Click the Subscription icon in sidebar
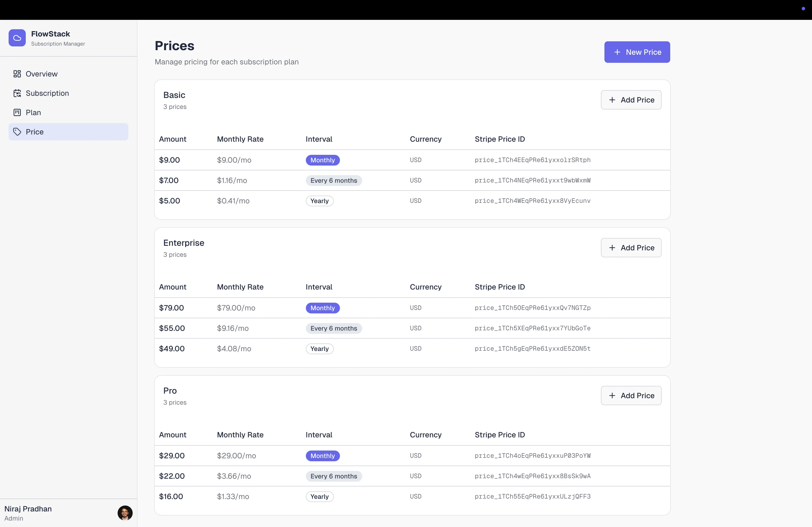 pyautogui.click(x=17, y=93)
